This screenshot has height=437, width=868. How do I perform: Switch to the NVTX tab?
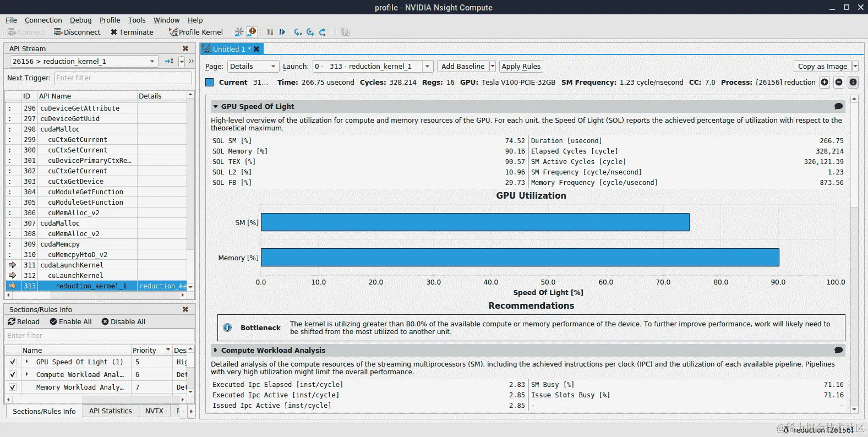click(x=154, y=411)
